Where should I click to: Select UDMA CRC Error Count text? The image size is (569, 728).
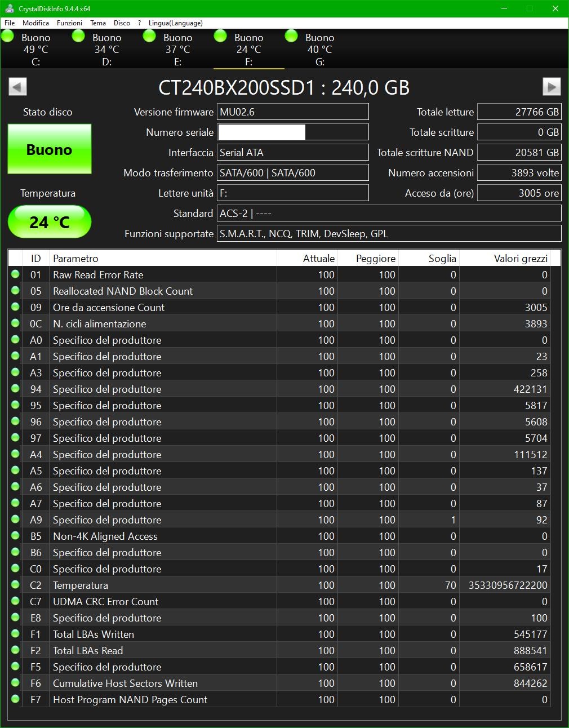(x=106, y=602)
